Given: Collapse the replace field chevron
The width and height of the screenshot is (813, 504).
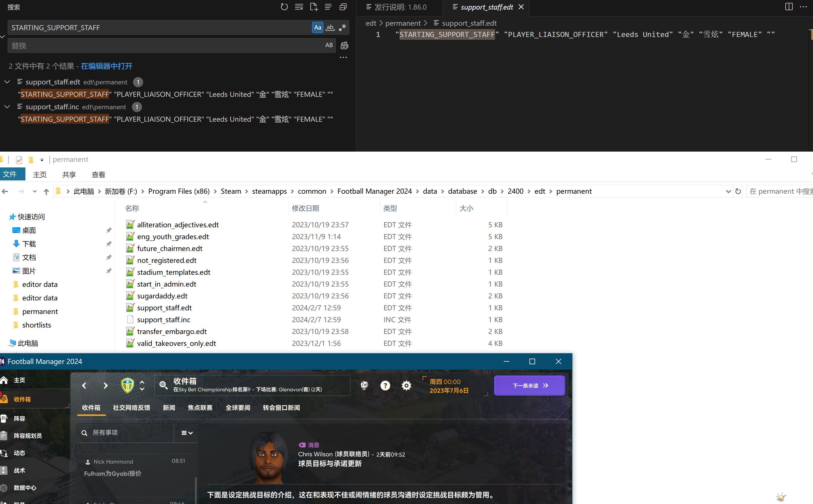Looking at the screenshot, I should (3, 36).
